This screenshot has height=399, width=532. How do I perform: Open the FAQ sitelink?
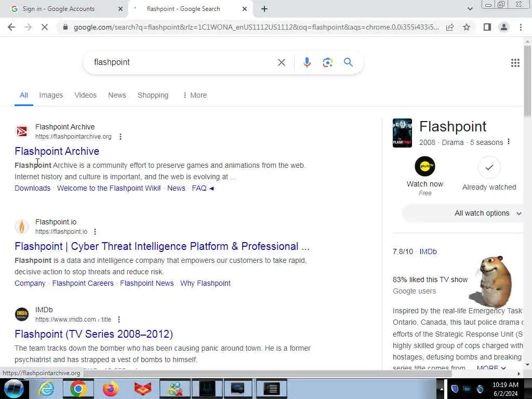coord(199,188)
